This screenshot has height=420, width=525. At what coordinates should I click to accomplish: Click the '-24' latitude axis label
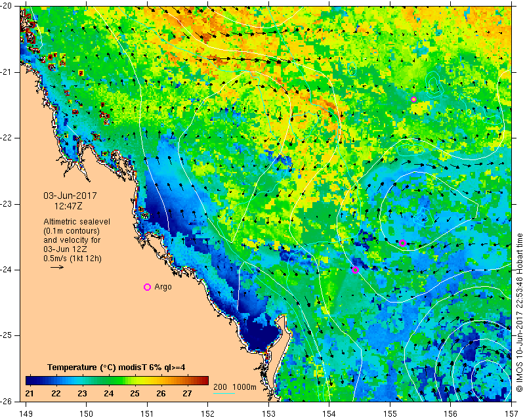point(6,270)
